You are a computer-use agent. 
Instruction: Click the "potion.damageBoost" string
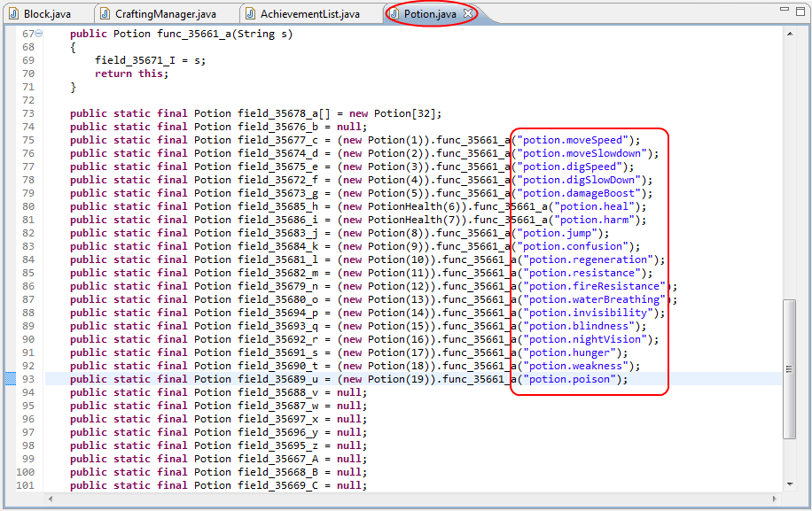click(x=579, y=193)
